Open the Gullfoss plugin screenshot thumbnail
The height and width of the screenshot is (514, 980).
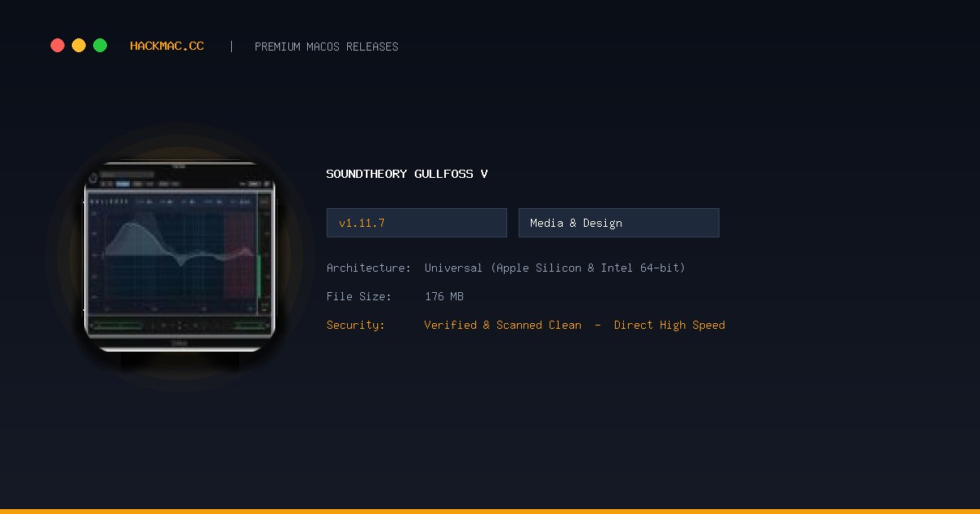tap(180, 256)
